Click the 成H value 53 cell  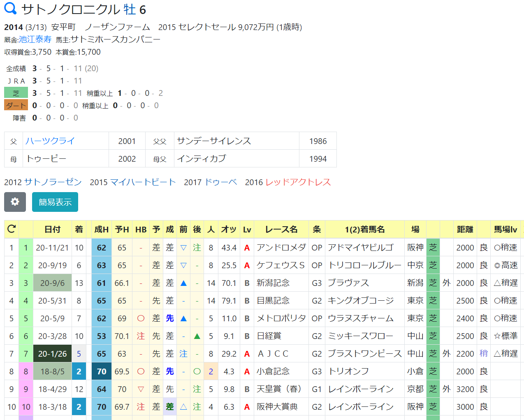[x=102, y=336]
